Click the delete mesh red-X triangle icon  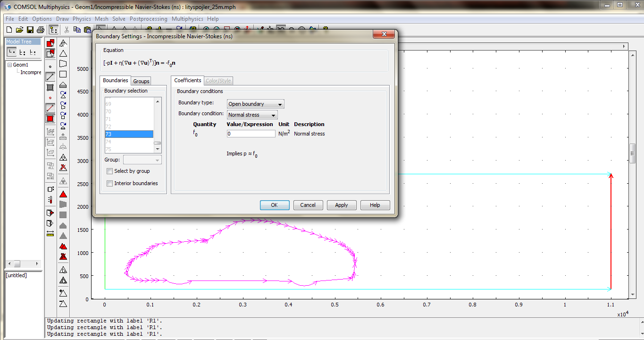[63, 168]
